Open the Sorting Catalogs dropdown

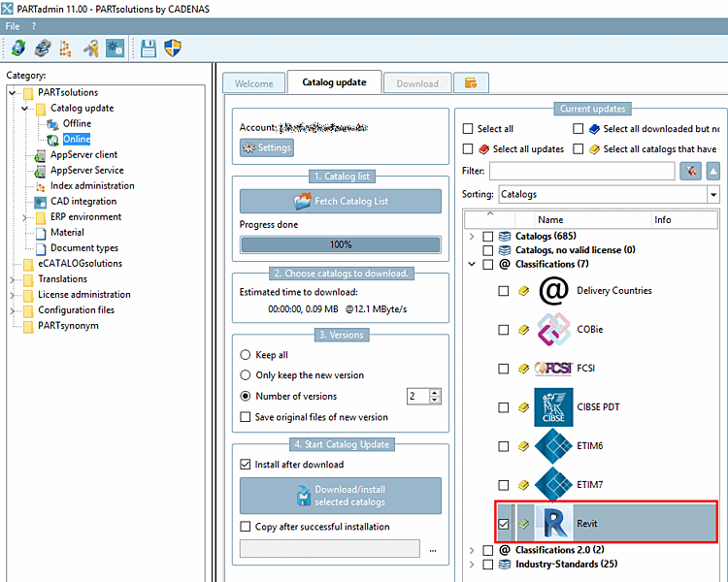(713, 194)
